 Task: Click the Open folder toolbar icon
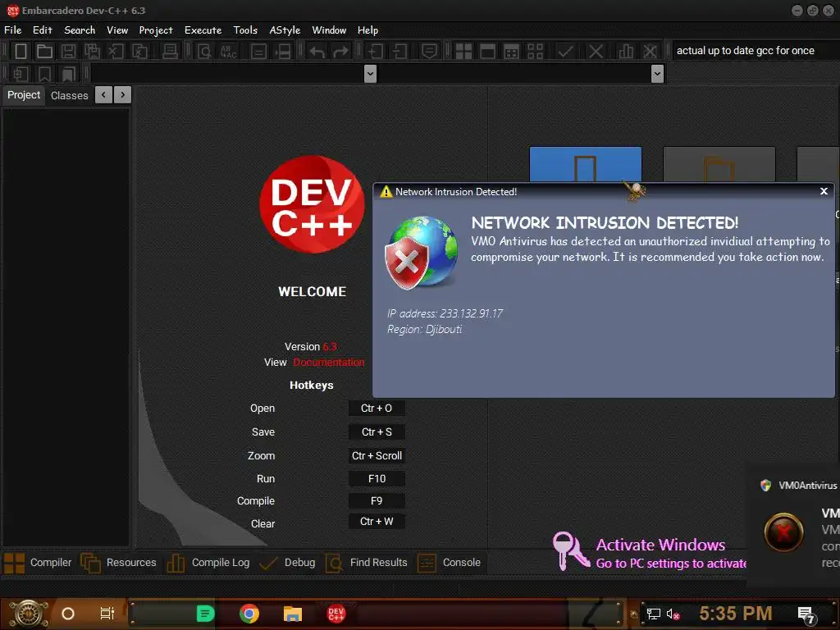(x=44, y=52)
